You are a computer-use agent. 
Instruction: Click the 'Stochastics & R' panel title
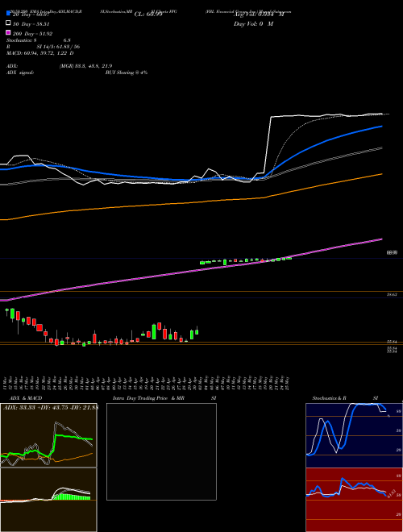pyautogui.click(x=329, y=398)
